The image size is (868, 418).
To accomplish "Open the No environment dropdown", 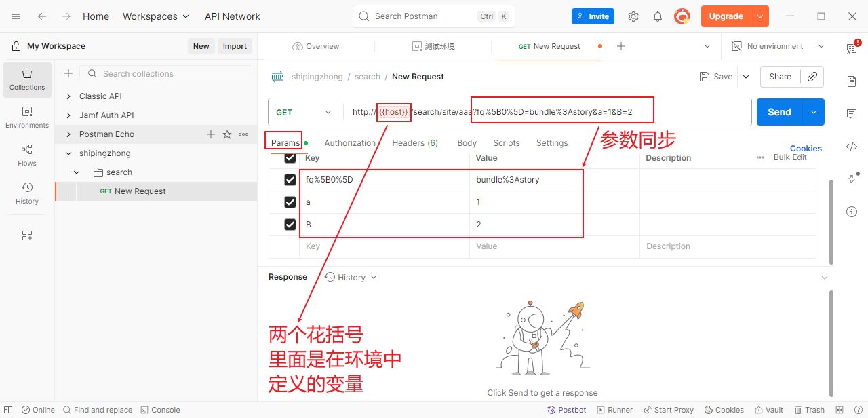I will pyautogui.click(x=778, y=46).
